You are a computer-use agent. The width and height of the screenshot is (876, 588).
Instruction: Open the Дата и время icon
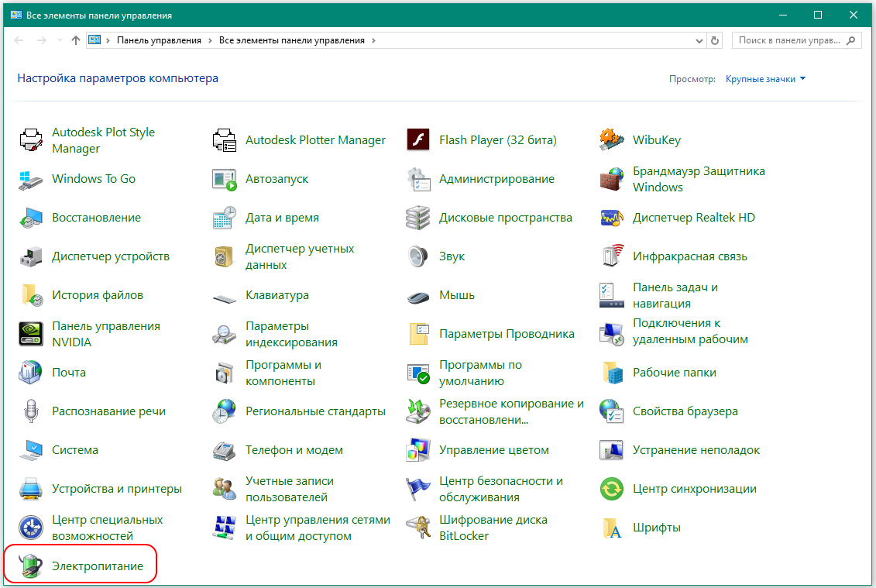[x=225, y=218]
